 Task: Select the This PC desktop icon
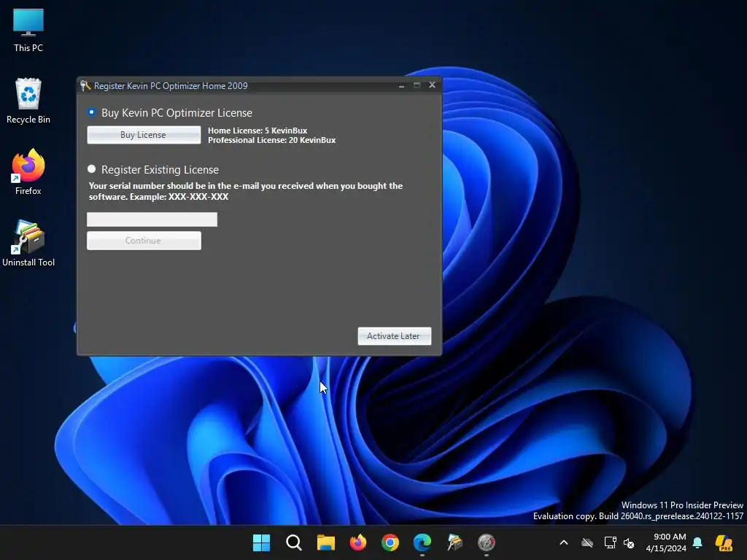pyautogui.click(x=28, y=31)
